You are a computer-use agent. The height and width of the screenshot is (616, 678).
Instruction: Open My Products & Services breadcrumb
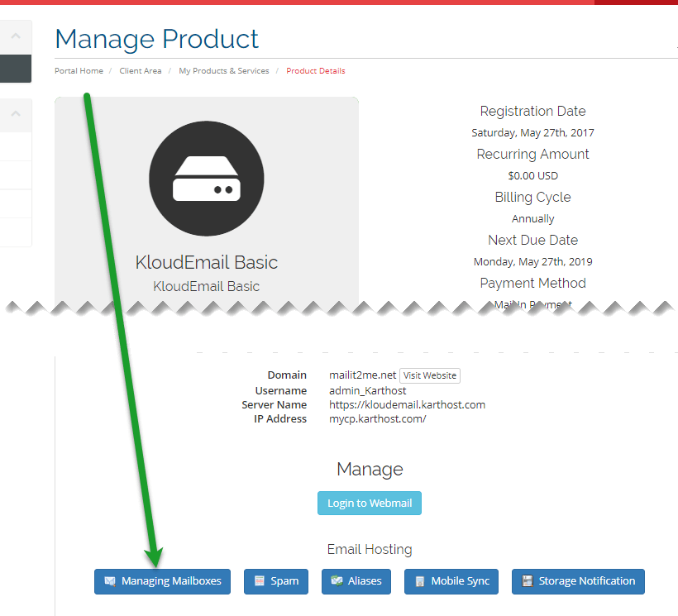(x=224, y=71)
